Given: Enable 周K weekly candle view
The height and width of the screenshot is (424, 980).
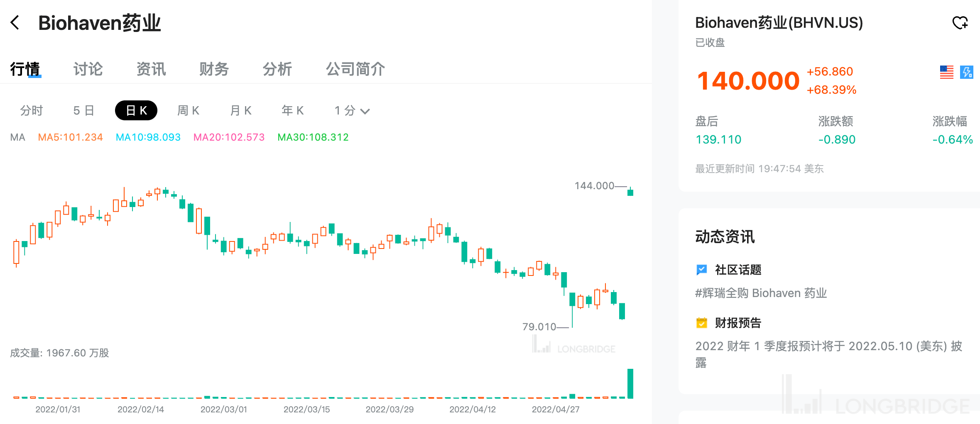Looking at the screenshot, I should click(x=188, y=110).
